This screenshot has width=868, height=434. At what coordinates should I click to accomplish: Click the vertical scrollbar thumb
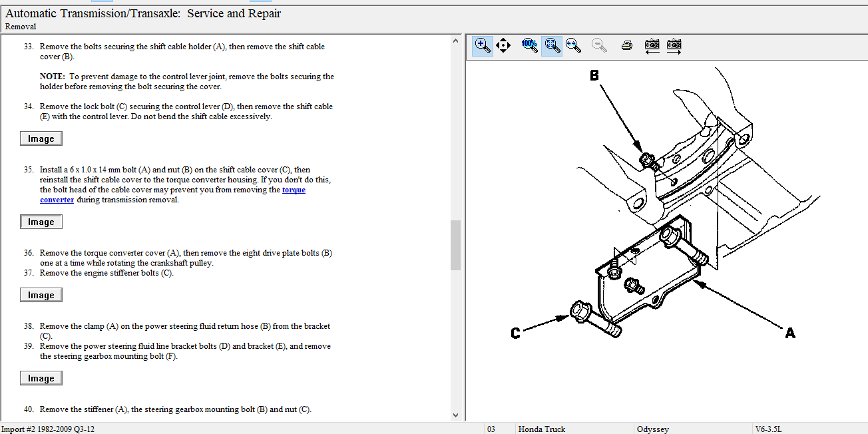coord(456,245)
